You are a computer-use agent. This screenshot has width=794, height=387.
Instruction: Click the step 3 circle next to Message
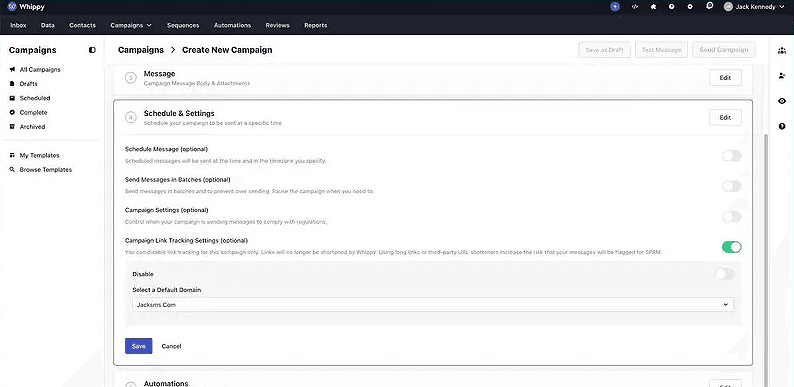[131, 78]
